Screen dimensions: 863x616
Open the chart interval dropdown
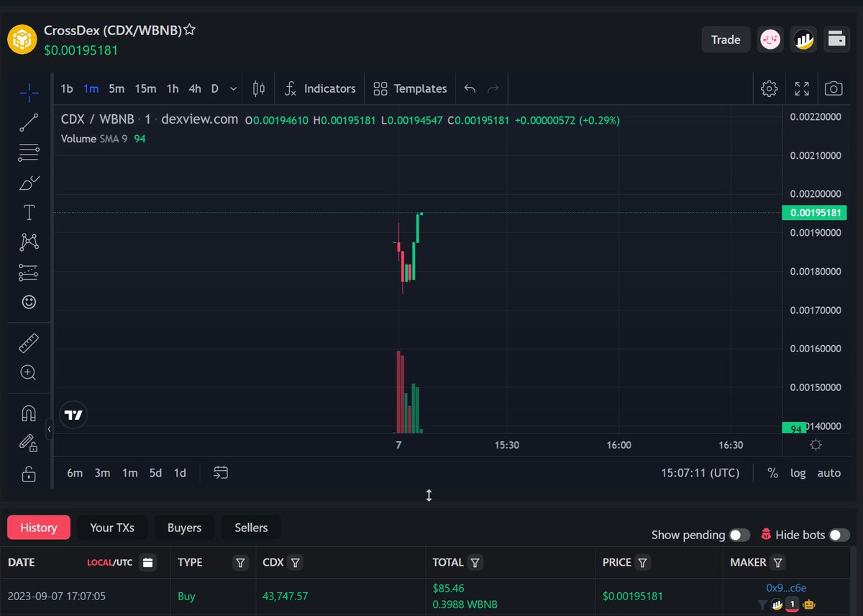click(232, 88)
